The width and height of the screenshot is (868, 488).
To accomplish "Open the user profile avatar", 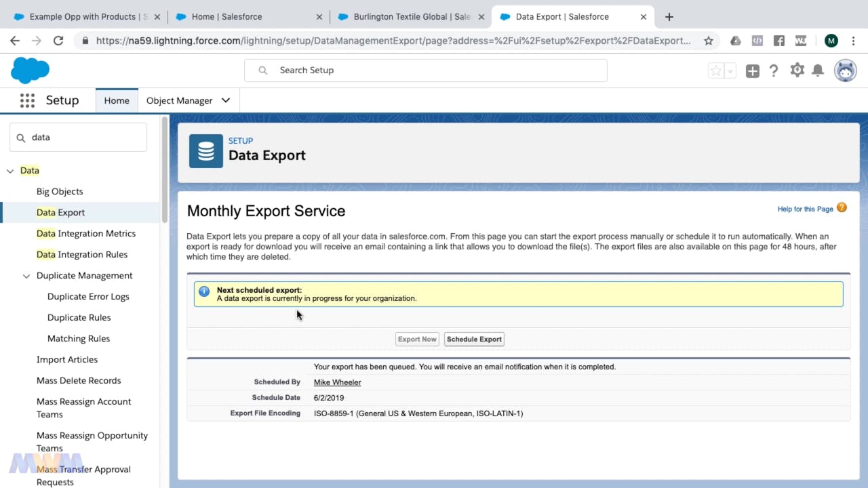I will [845, 70].
